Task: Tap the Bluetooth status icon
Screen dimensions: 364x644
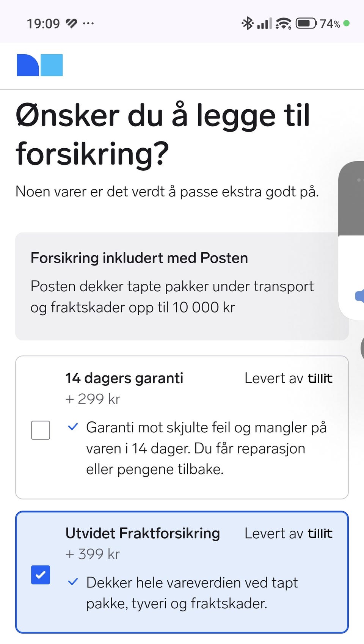Action: point(247,24)
